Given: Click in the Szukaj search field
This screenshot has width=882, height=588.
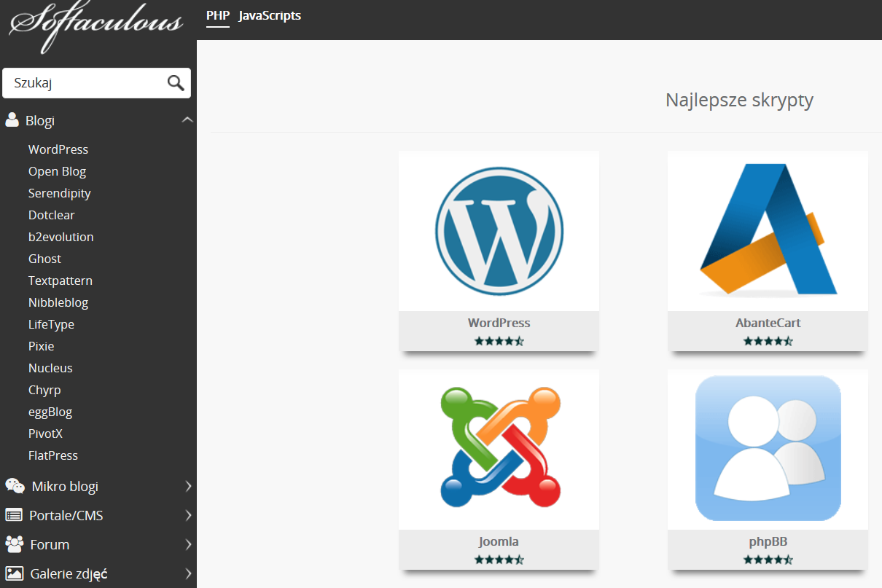Looking at the screenshot, I should pos(84,83).
